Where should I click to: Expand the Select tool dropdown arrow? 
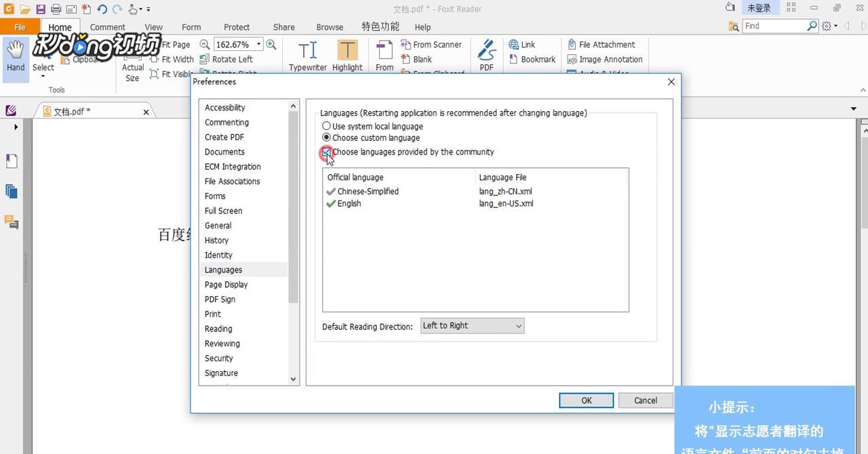click(x=43, y=77)
